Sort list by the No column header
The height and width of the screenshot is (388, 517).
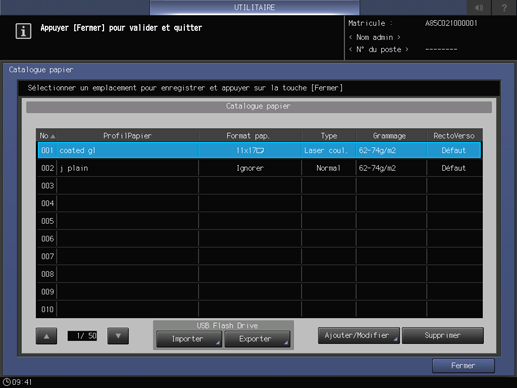47,136
